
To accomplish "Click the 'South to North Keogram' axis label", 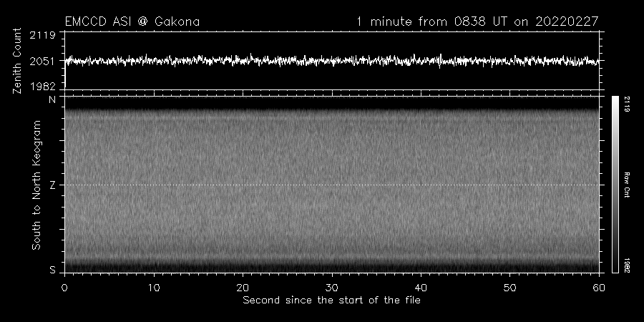I will tap(36, 185).
